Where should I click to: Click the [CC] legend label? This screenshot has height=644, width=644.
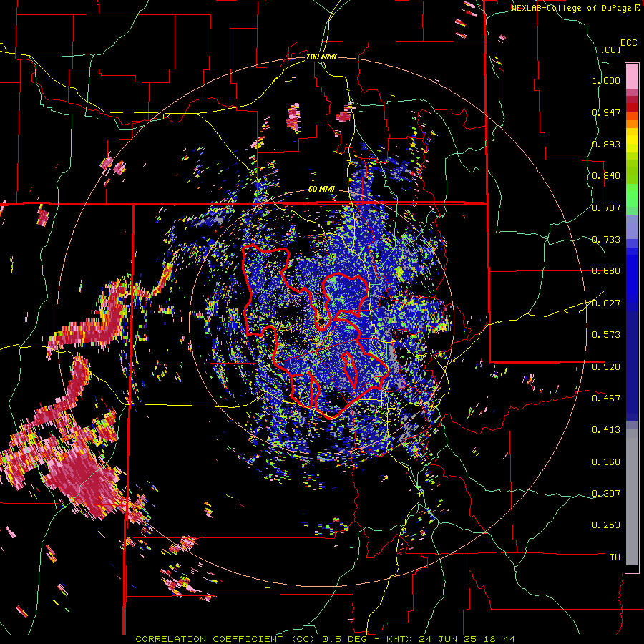[x=611, y=49]
